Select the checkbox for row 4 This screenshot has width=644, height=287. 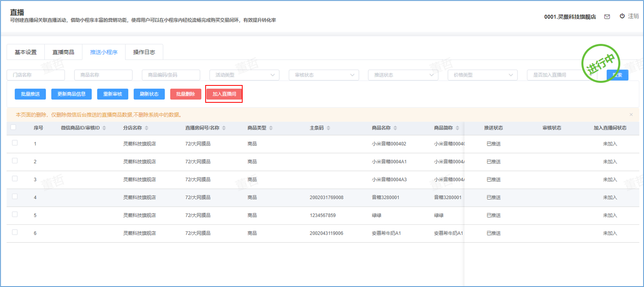tap(15, 196)
